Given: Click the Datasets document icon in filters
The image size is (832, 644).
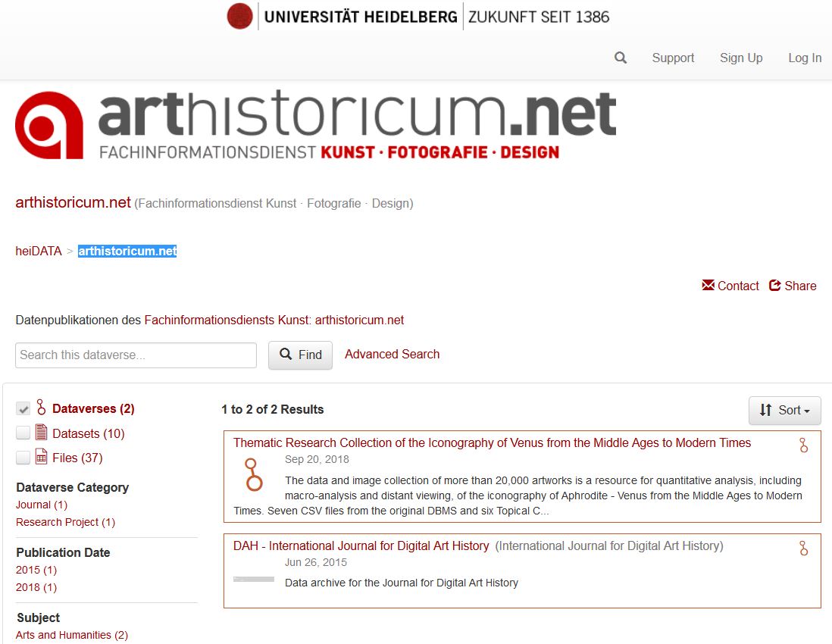Looking at the screenshot, I should pos(41,433).
